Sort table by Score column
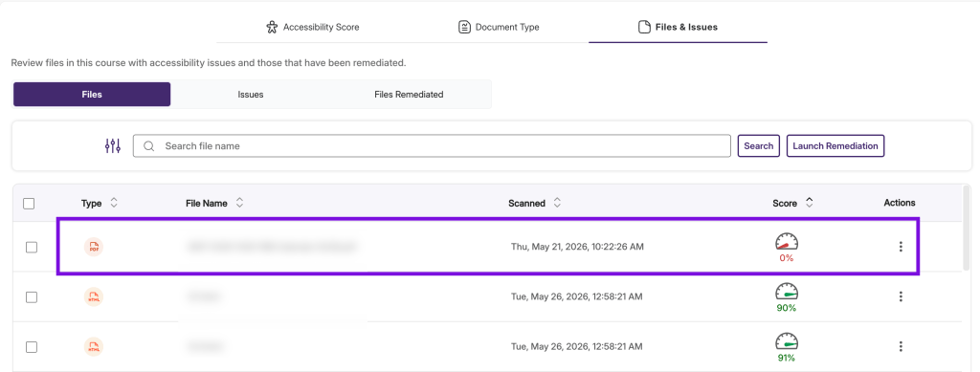The height and width of the screenshot is (372, 980). [792, 203]
